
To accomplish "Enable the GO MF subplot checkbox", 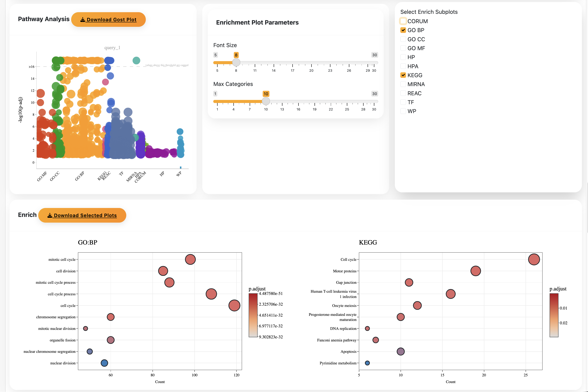I will (x=403, y=48).
